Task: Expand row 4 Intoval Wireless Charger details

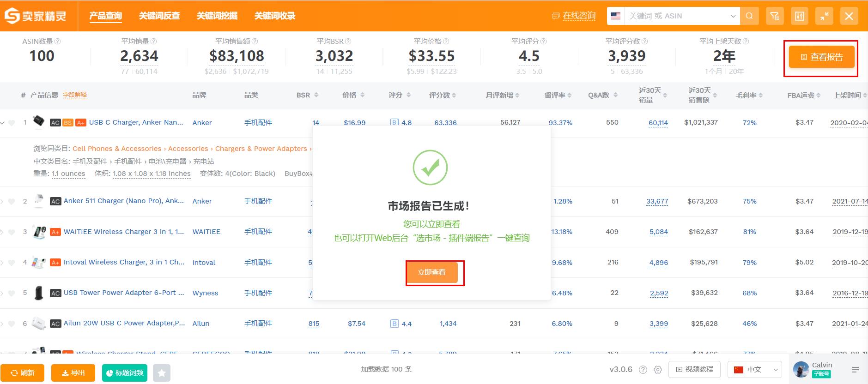Action: pos(2,263)
